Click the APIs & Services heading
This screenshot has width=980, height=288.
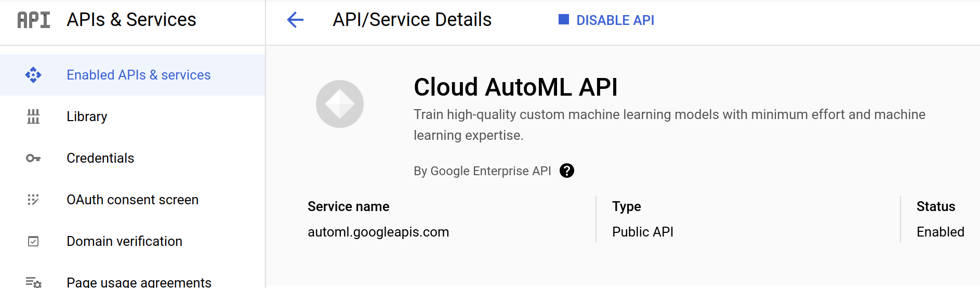point(131,20)
